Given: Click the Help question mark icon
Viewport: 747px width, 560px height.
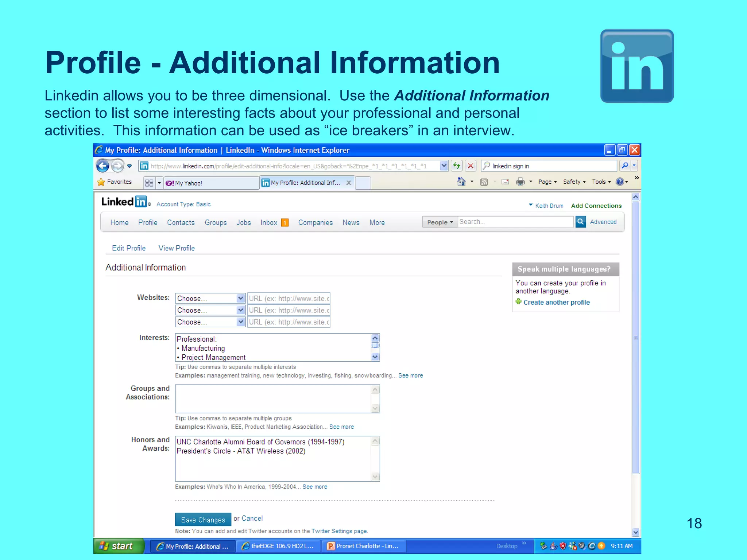Looking at the screenshot, I should (x=619, y=182).
